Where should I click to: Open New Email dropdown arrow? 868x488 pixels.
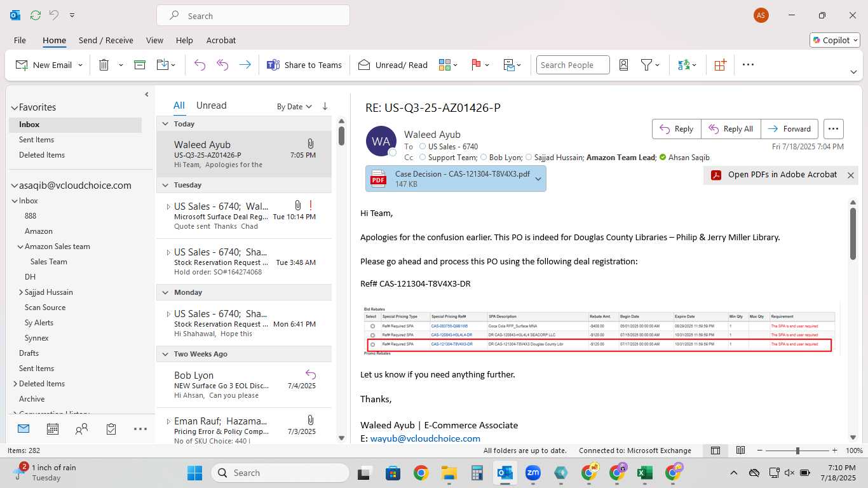point(81,65)
